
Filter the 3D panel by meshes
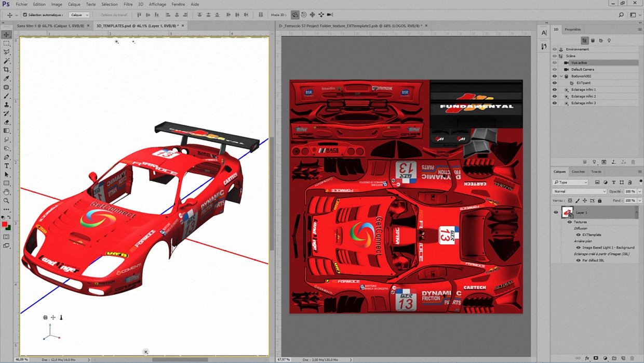pyautogui.click(x=593, y=41)
